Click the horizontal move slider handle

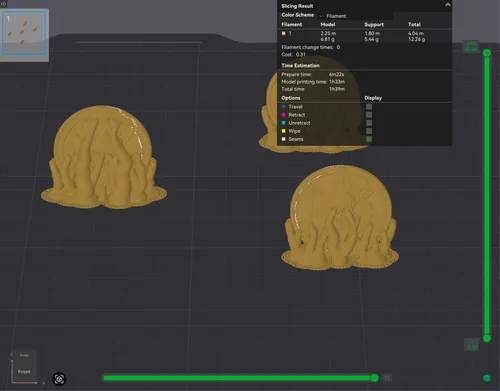tap(375, 378)
